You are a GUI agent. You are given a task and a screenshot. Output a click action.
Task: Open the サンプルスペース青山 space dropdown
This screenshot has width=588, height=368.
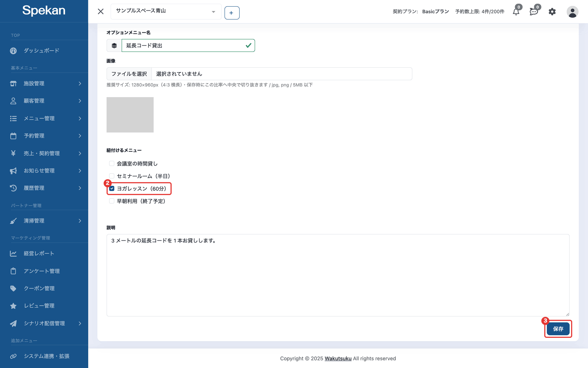point(166,11)
